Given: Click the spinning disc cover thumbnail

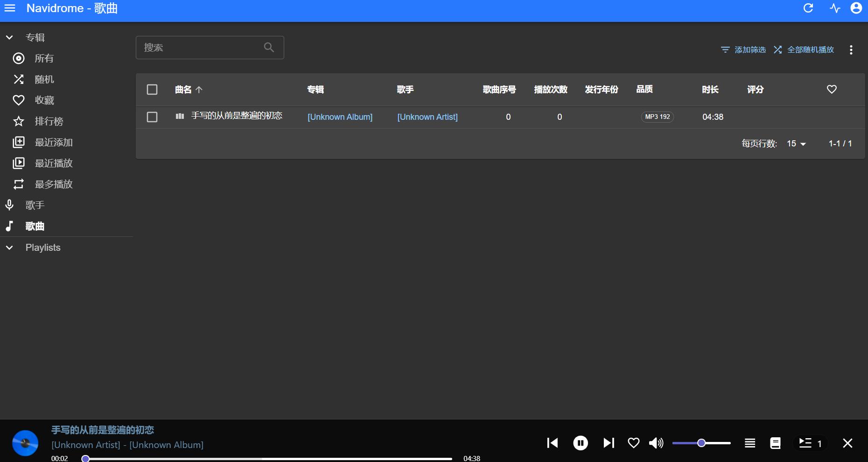Looking at the screenshot, I should pyautogui.click(x=25, y=443).
